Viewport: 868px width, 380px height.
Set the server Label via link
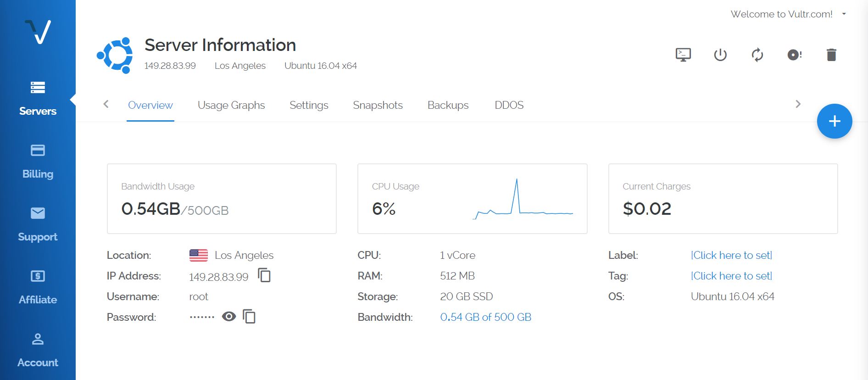[731, 255]
